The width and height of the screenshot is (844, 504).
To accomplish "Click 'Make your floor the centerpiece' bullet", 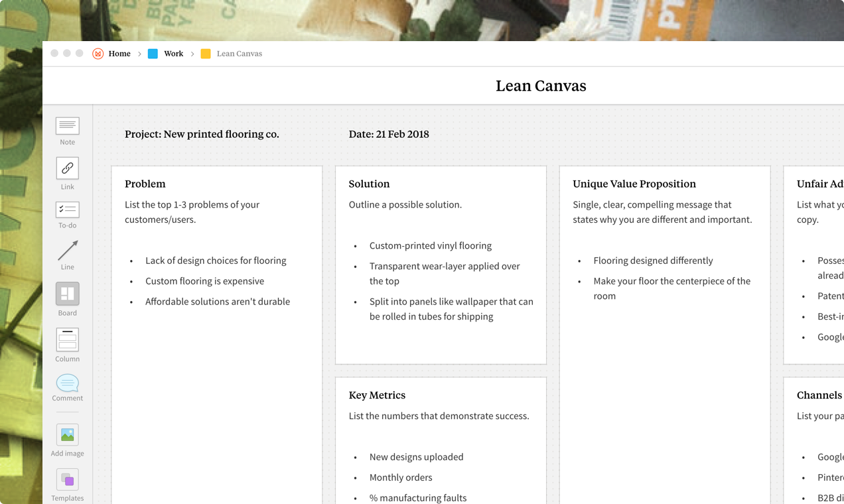I will point(672,288).
